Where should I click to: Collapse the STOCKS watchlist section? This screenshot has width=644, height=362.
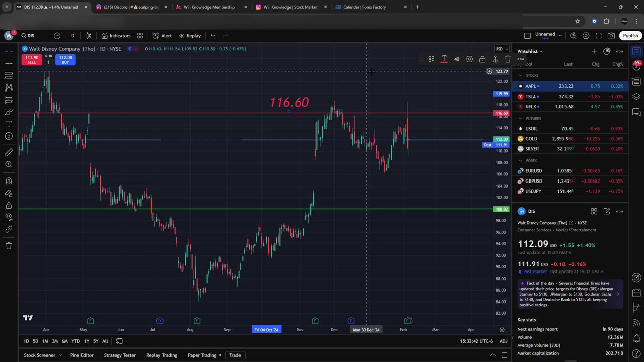pyautogui.click(x=521, y=75)
